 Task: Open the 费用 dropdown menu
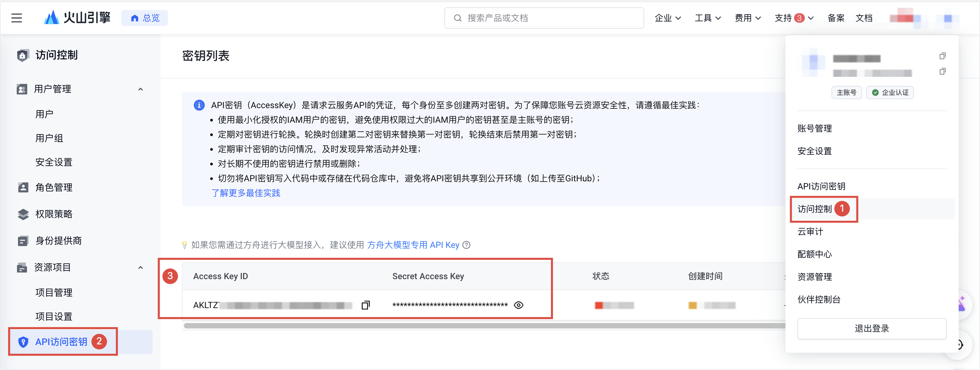(747, 18)
